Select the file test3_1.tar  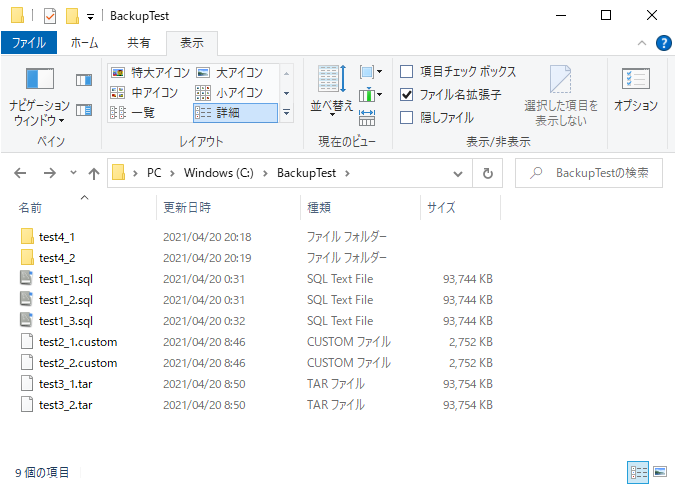click(66, 384)
